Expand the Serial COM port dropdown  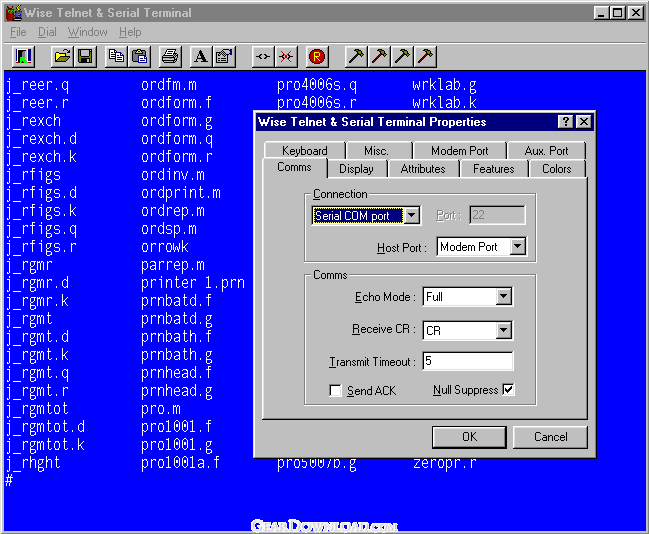pos(411,215)
